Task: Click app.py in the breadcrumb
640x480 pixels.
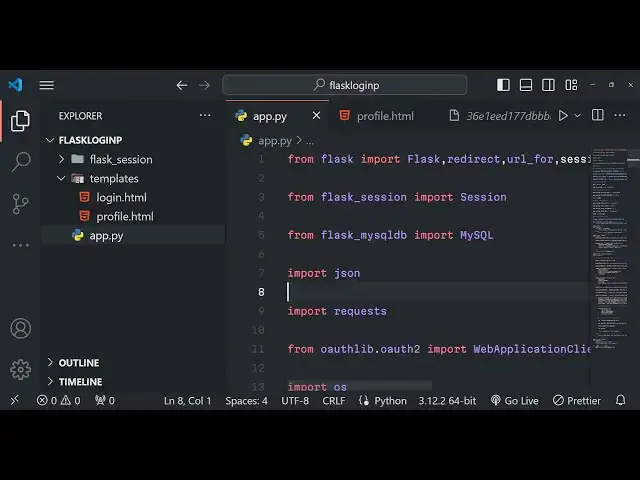Action: 275,141
